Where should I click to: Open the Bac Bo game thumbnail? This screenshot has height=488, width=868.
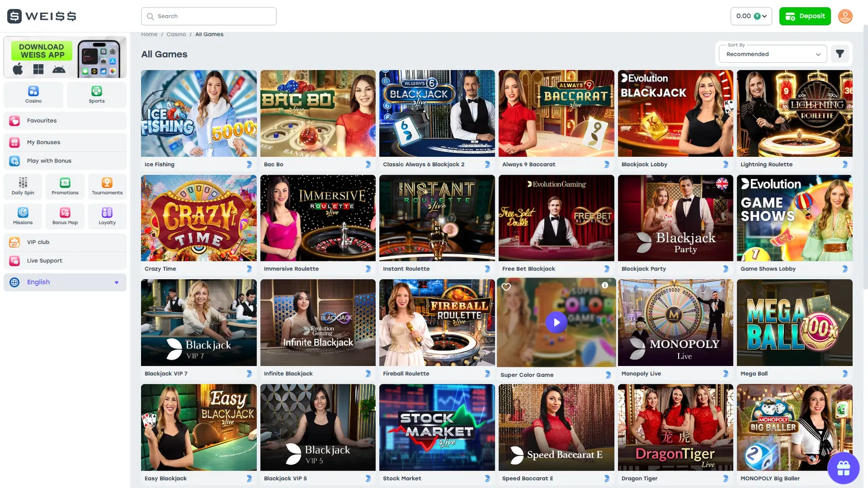318,113
